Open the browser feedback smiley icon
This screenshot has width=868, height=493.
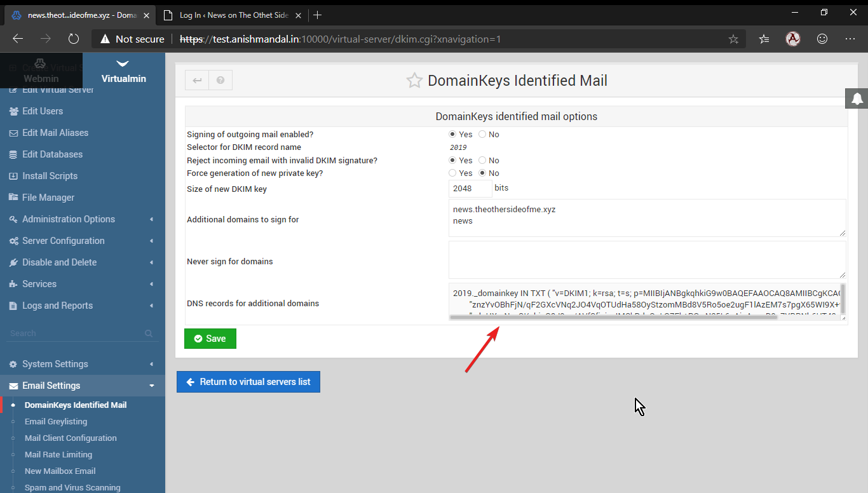[822, 39]
